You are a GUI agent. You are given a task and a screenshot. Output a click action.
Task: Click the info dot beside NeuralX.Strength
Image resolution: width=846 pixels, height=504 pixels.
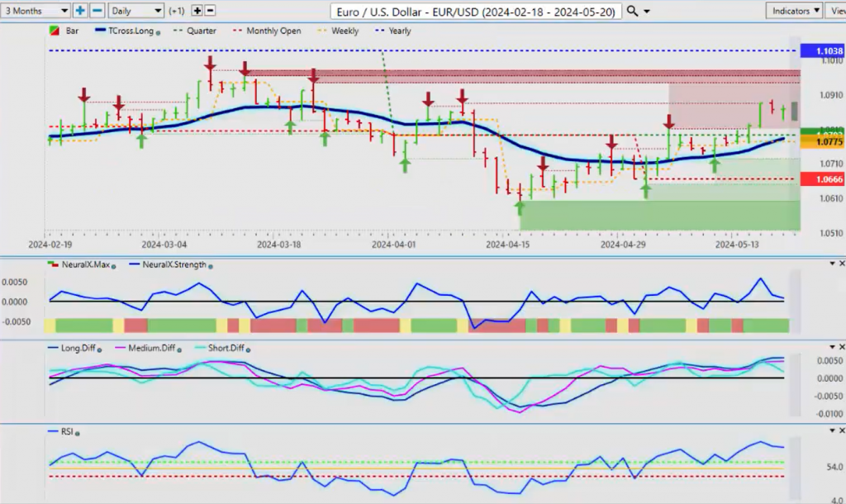pyautogui.click(x=211, y=265)
